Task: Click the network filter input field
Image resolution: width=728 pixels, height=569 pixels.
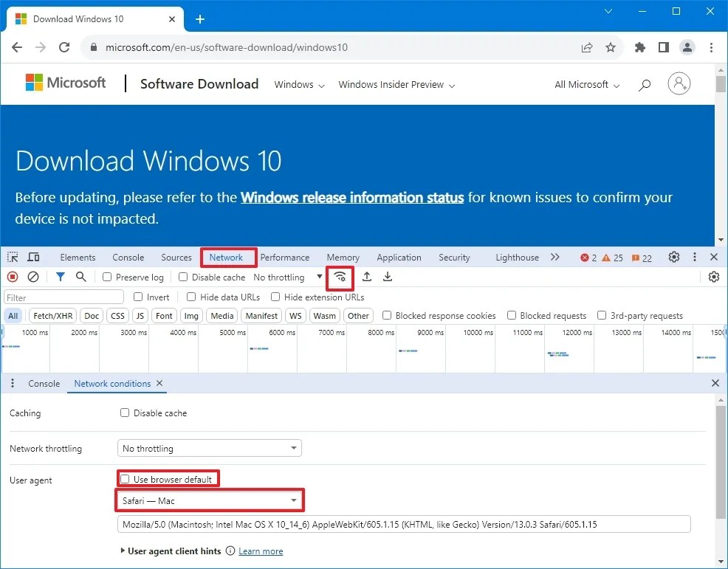Action: click(x=63, y=295)
